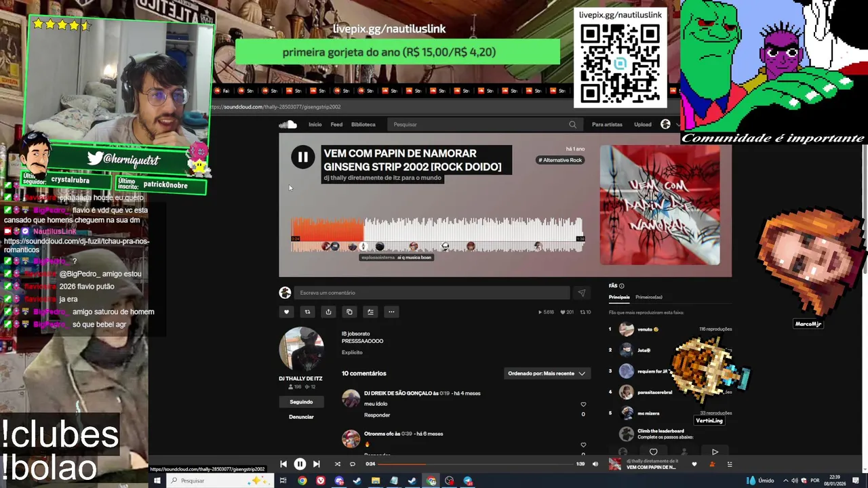Toggle repeat in the player bar
This screenshot has width=868, height=488.
pos(352,464)
